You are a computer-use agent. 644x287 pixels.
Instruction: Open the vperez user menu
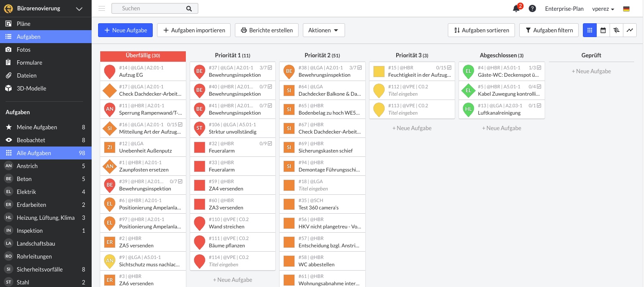[x=603, y=9]
